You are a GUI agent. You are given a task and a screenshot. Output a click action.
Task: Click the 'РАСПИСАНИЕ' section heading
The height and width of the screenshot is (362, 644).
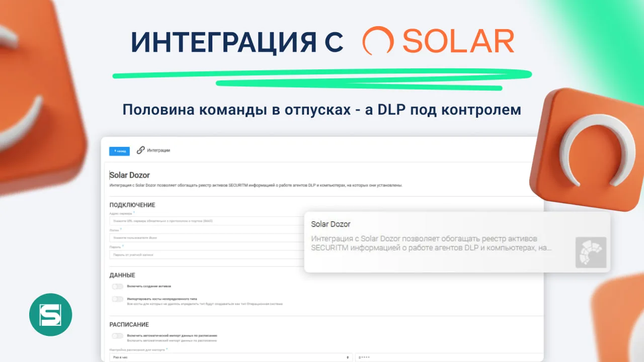click(x=129, y=325)
